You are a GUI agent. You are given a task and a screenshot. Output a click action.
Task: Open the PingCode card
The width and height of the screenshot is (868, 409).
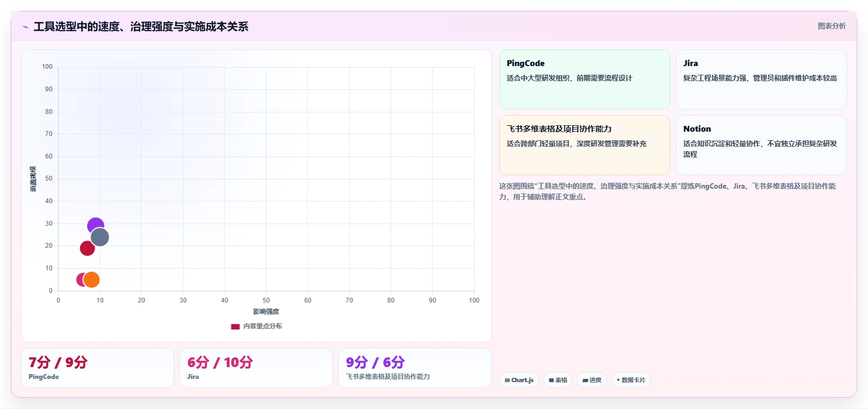coord(584,80)
